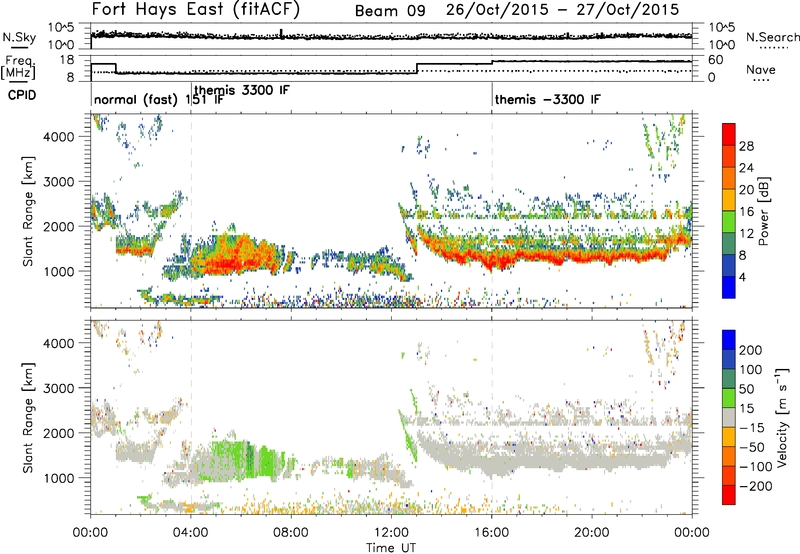Select grey Velocity segment between -15 and 15
This screenshot has width=800, height=554.
pyautogui.click(x=729, y=417)
